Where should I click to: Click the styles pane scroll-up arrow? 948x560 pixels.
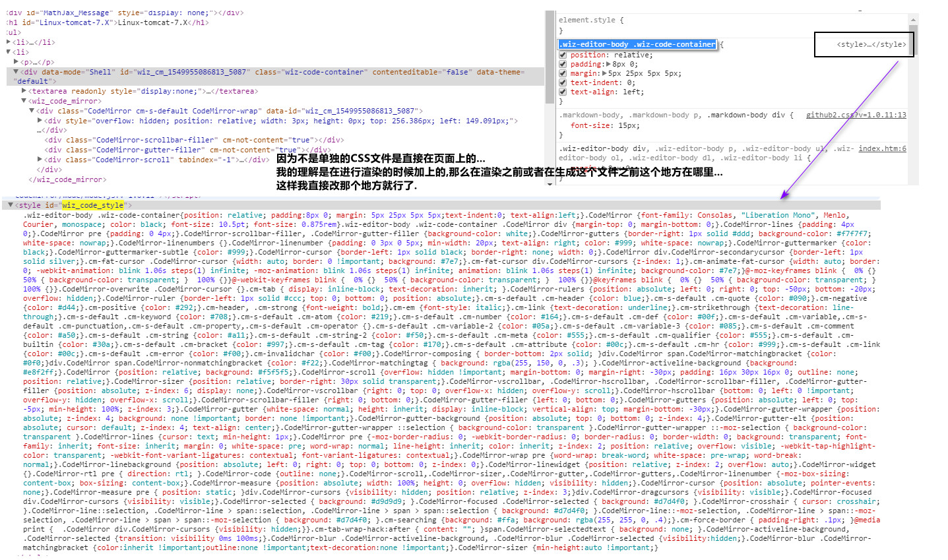point(914,20)
